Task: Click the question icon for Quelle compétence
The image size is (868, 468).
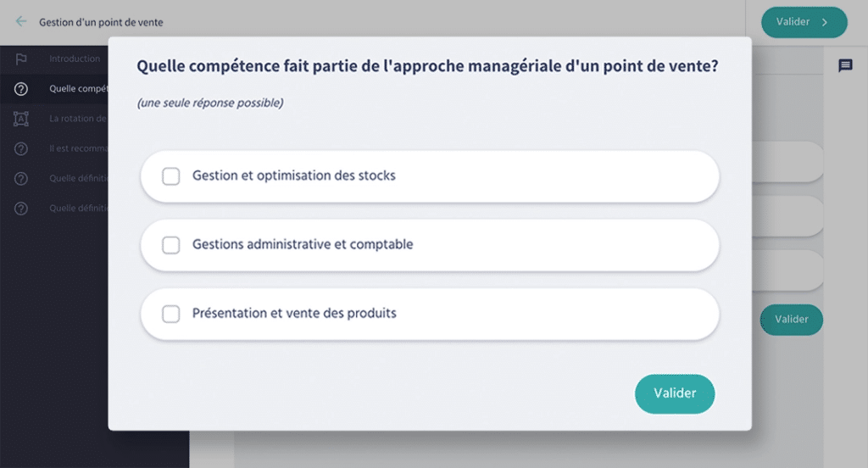Action: point(21,89)
